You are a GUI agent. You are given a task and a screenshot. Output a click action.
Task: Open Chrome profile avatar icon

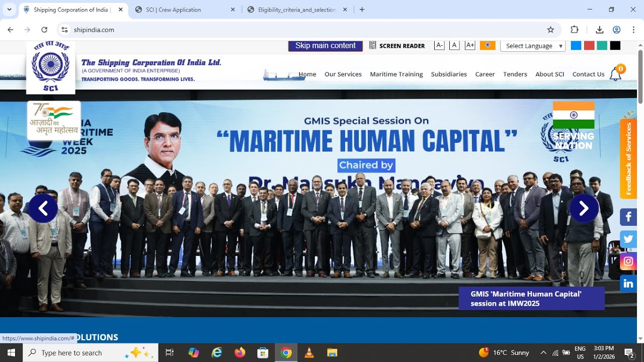[x=617, y=30]
